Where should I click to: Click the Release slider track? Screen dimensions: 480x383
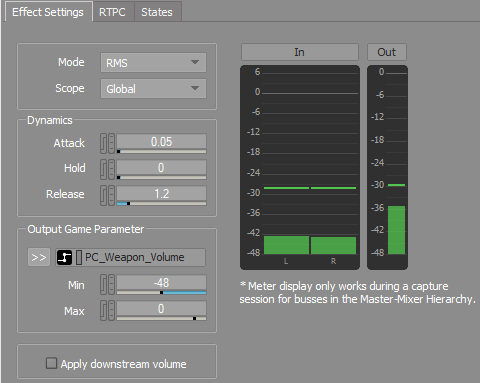point(161,203)
